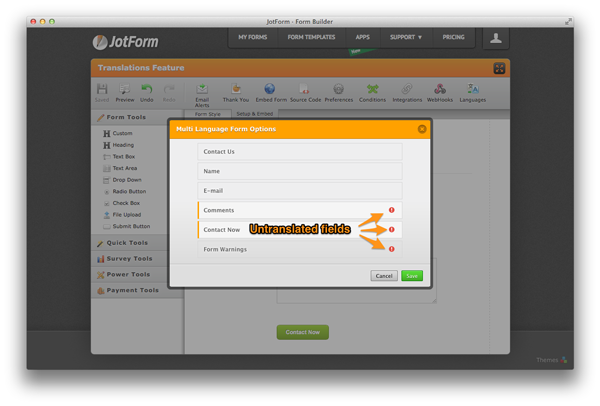Open the Languages tool
The height and width of the screenshot is (406, 600).
click(473, 93)
